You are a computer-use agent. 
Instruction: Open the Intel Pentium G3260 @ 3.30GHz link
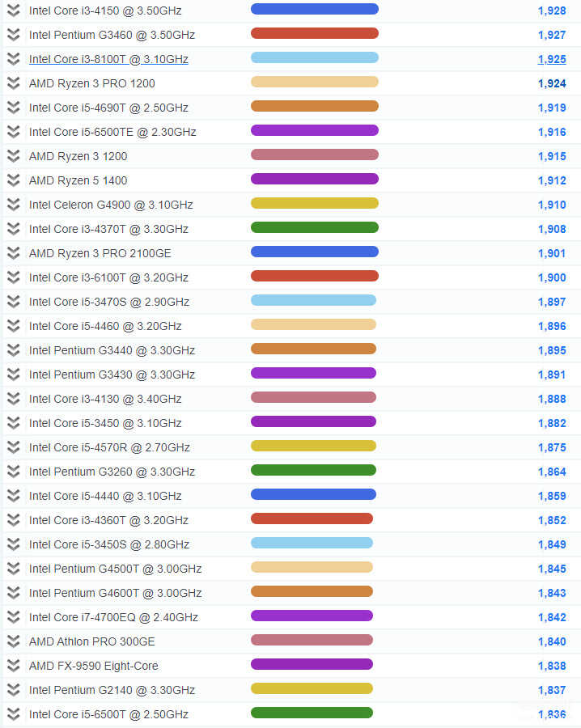pos(112,472)
